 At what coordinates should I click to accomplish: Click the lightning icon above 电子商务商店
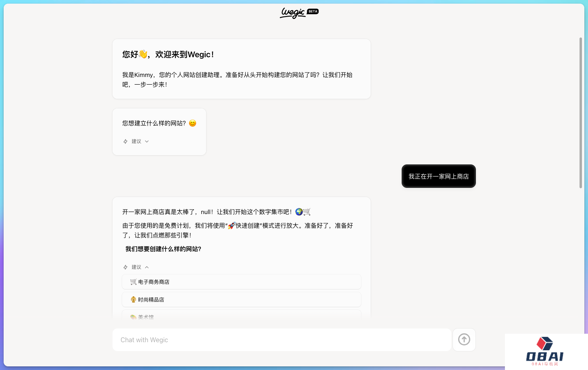click(125, 267)
